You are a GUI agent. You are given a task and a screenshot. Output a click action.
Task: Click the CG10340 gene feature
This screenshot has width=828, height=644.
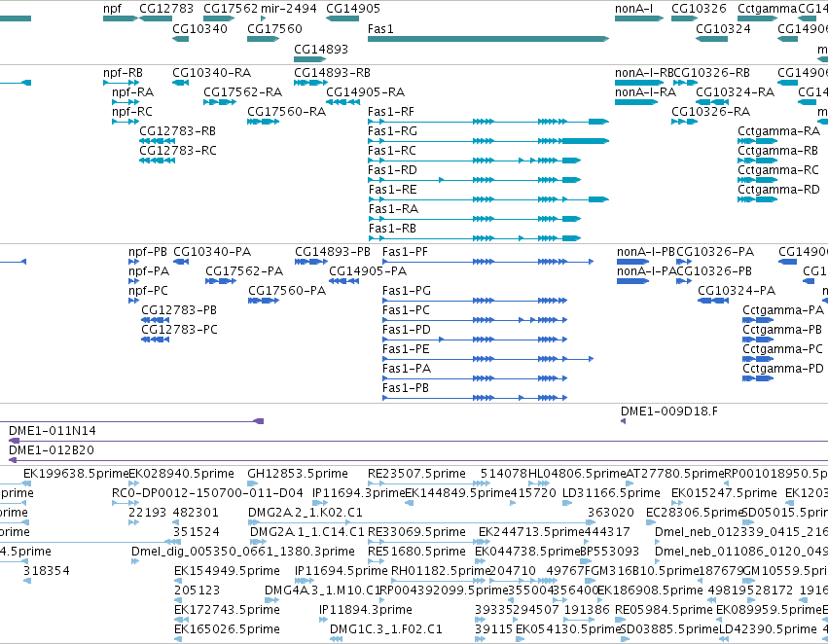point(181,39)
